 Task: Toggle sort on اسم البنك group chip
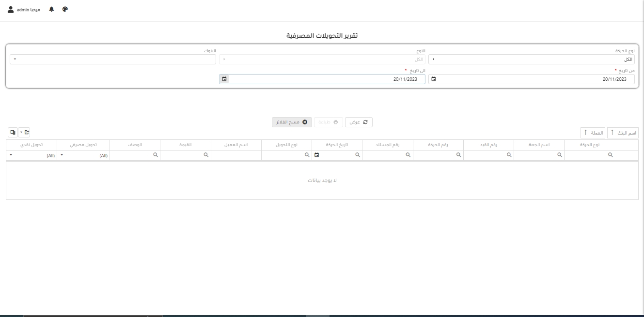coord(623,133)
